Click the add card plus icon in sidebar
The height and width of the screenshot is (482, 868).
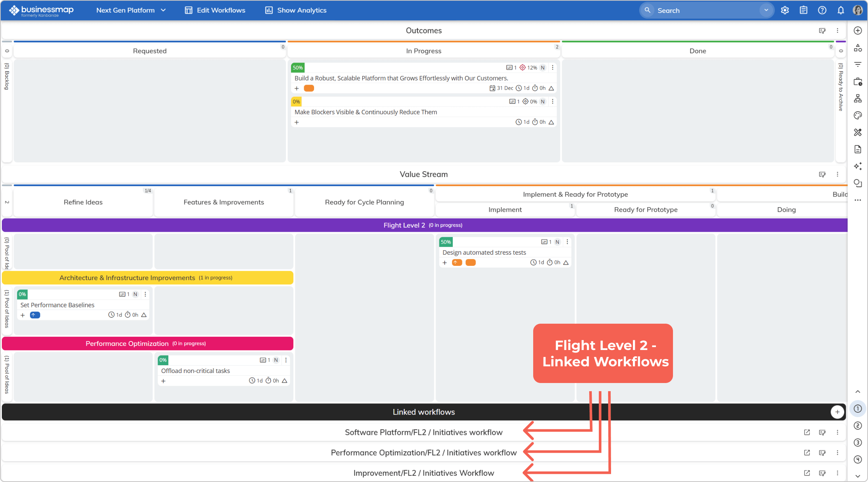(x=858, y=30)
